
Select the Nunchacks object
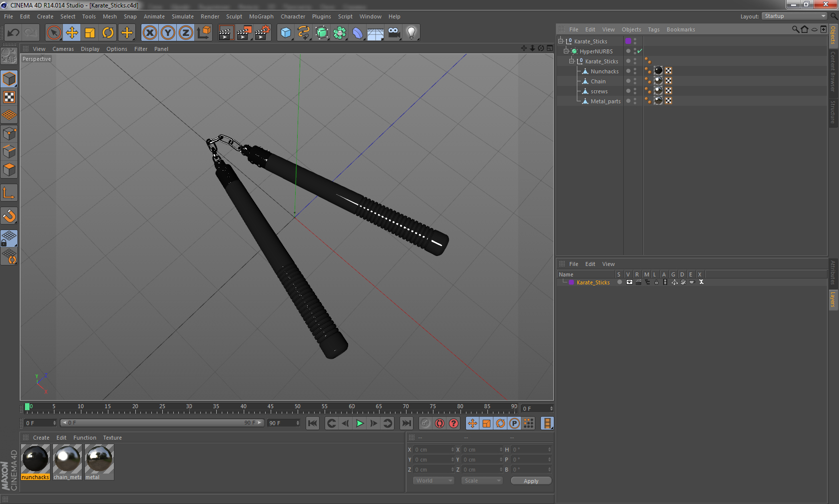(604, 71)
